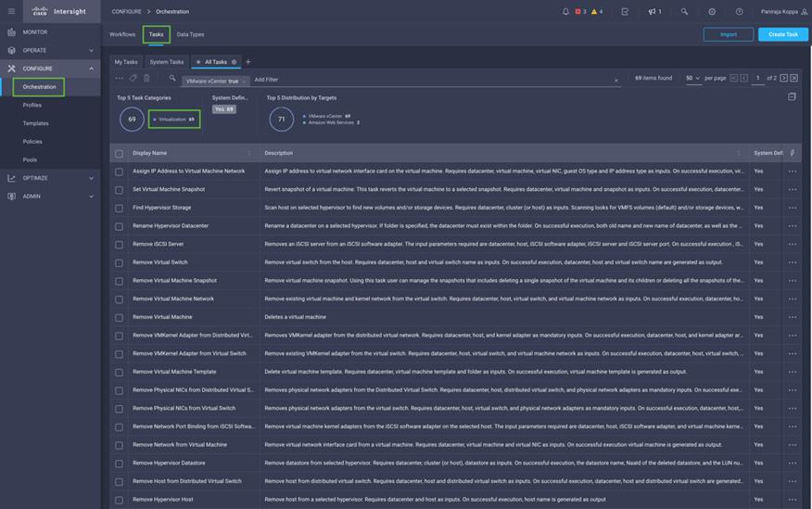Check the Remove Virtual Machine Template row
812x509 pixels.
[x=119, y=373]
